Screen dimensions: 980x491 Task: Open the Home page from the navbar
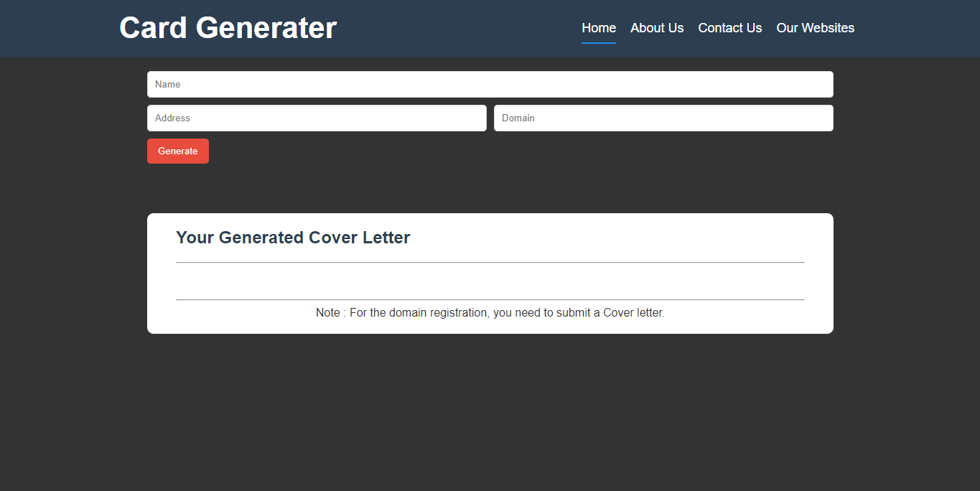pyautogui.click(x=599, y=27)
